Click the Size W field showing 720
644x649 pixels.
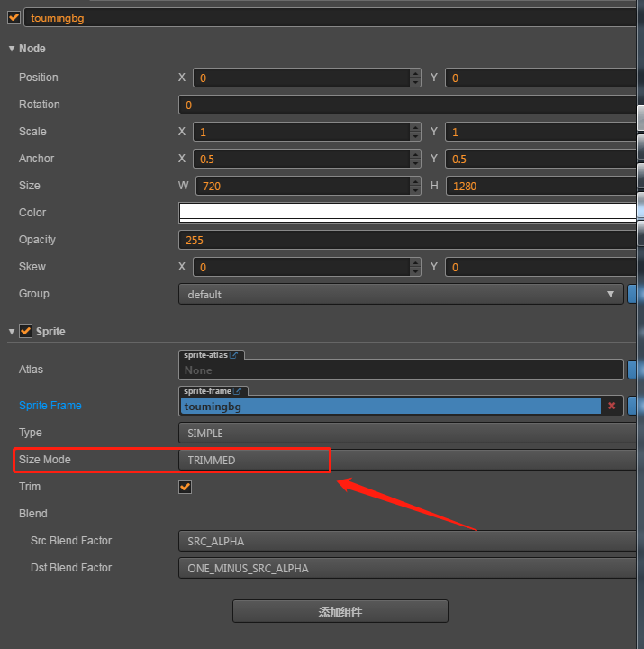(303, 186)
